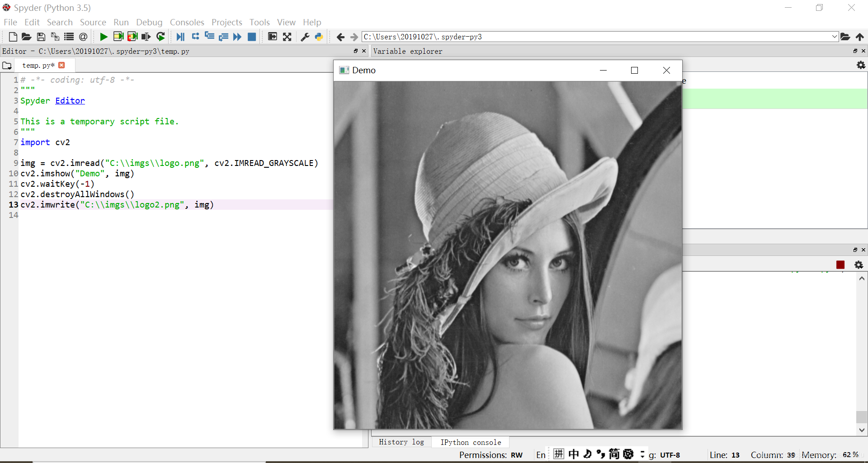This screenshot has width=868, height=463.
Task: Switch to the History log tab
Action: point(401,442)
